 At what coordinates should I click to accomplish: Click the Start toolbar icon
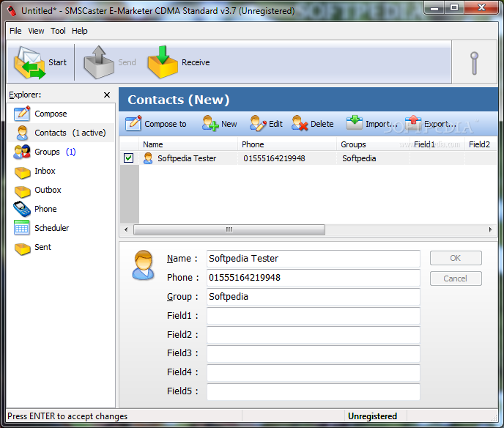[x=29, y=62]
